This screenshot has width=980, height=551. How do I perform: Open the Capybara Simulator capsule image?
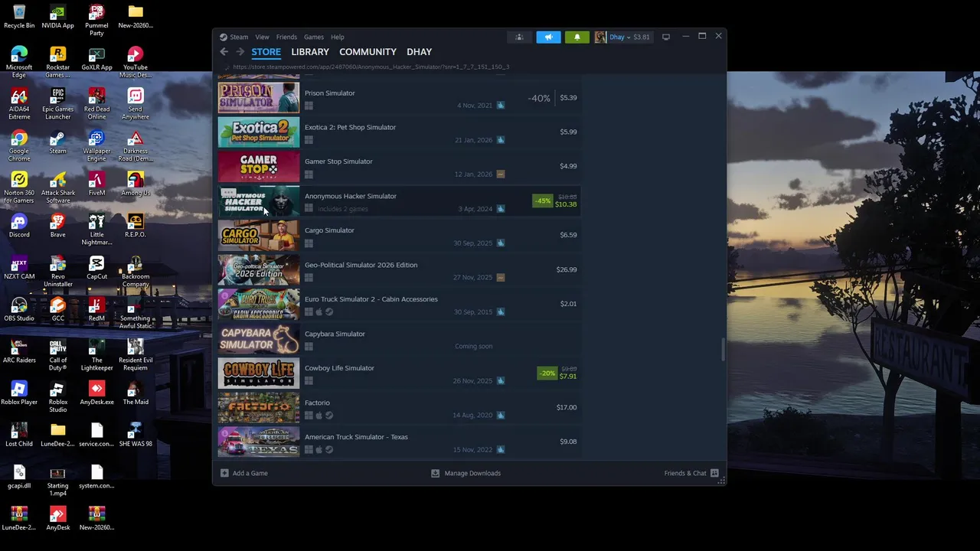point(259,339)
